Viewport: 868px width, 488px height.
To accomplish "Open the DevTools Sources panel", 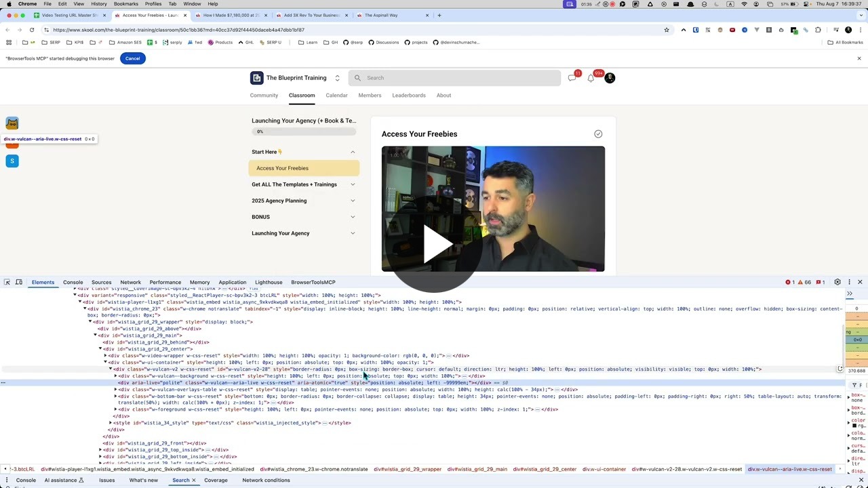I will tap(101, 282).
